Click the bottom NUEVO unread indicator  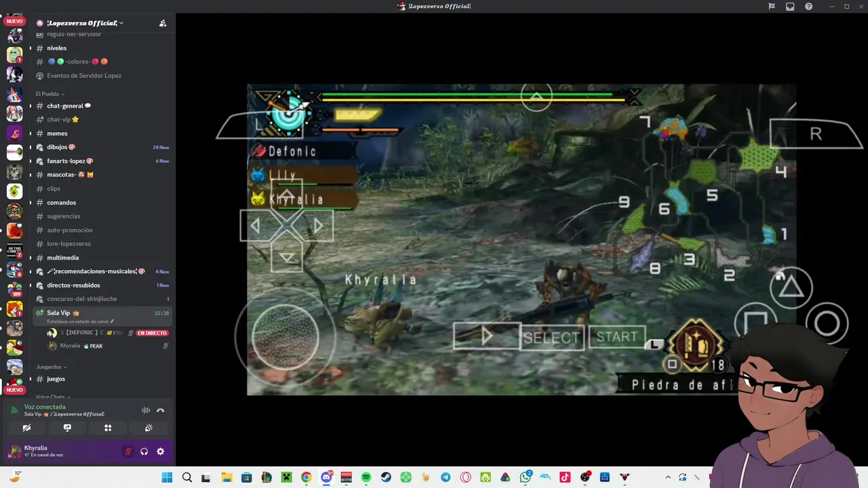tap(14, 390)
